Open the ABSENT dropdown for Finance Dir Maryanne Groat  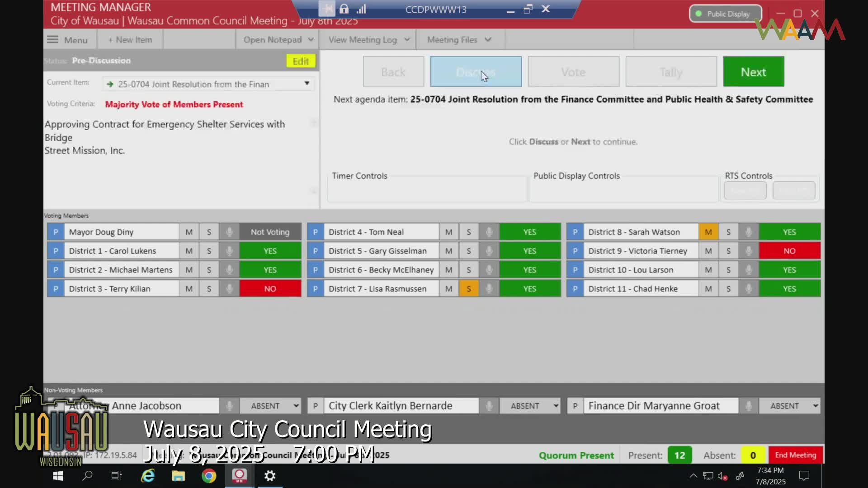(x=789, y=406)
